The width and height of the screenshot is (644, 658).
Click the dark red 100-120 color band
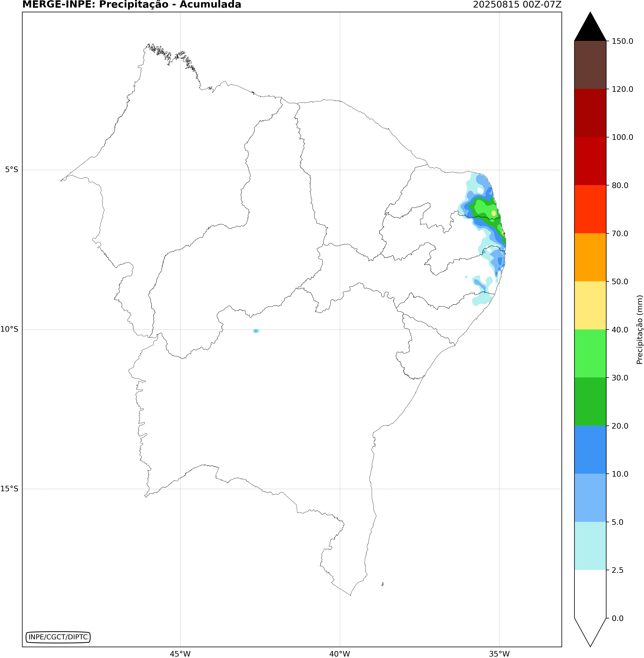click(590, 113)
